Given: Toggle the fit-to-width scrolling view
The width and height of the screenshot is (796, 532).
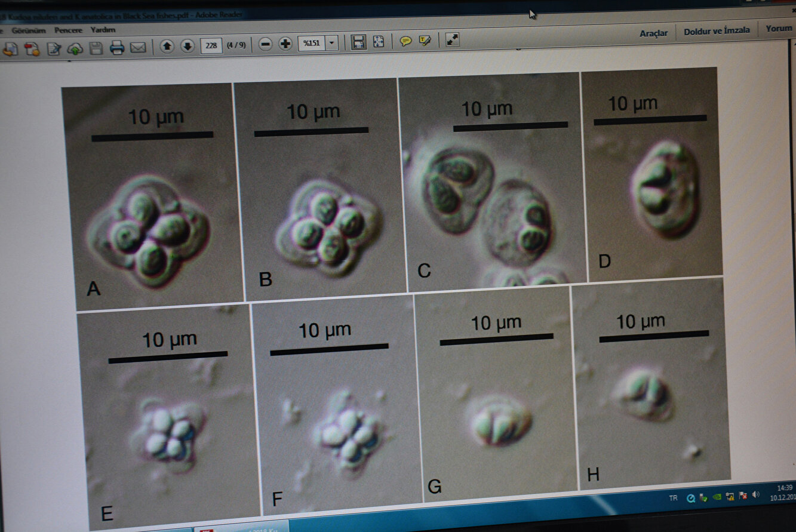Looking at the screenshot, I should pos(358,42).
